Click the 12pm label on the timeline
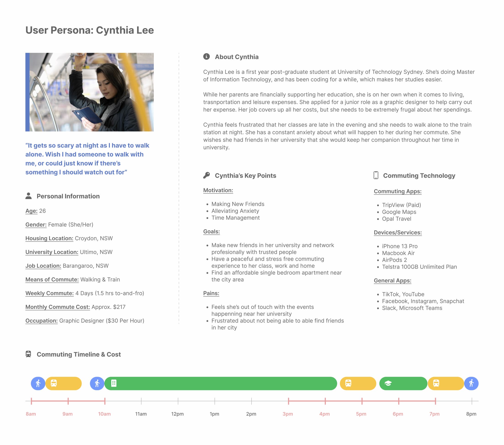 [178, 414]
